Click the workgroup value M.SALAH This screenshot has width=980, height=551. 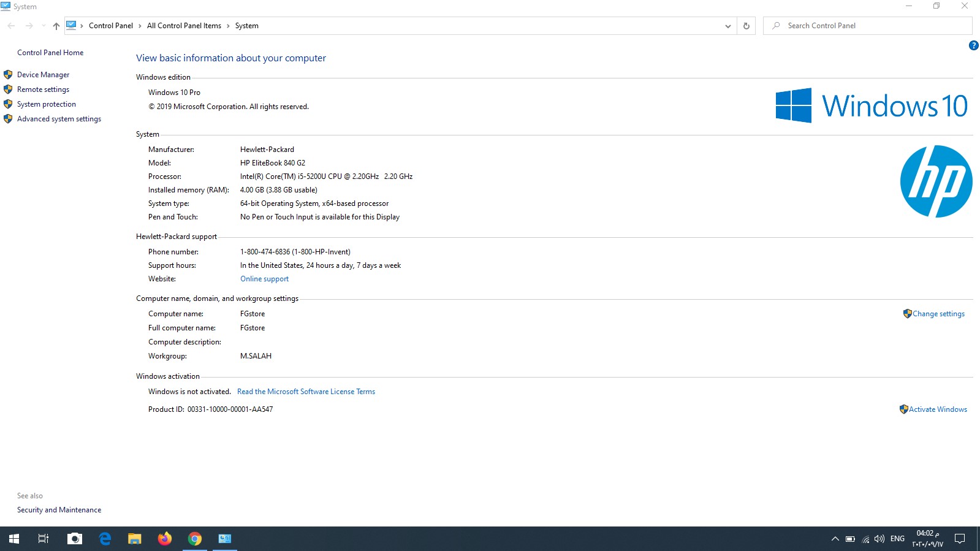(x=256, y=356)
